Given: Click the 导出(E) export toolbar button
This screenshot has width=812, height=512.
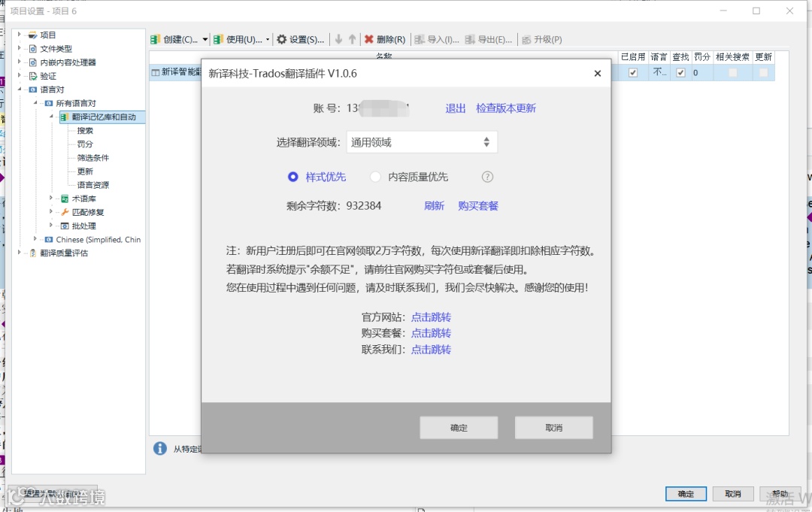Looking at the screenshot, I should (x=489, y=39).
